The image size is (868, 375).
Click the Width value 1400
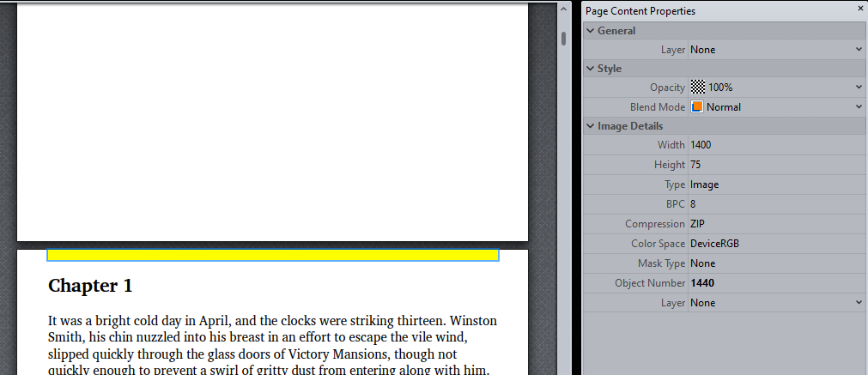(x=701, y=145)
